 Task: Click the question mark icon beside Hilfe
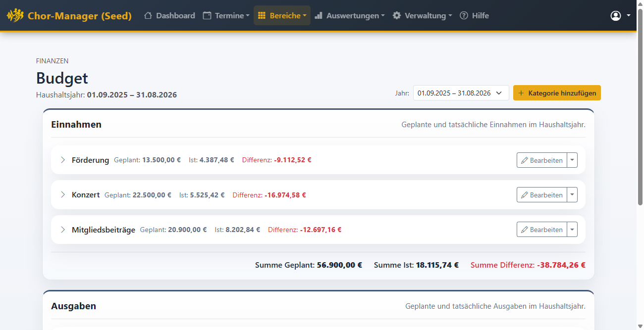click(x=464, y=16)
